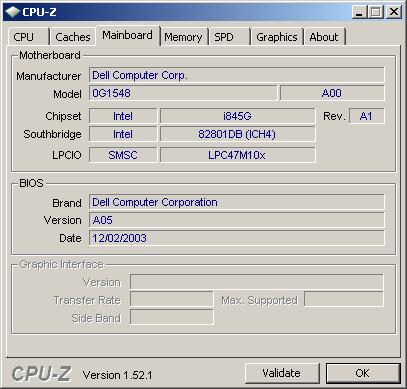Click the model revision A00 field
Screen dimensions: 407x389
pyautogui.click(x=332, y=93)
